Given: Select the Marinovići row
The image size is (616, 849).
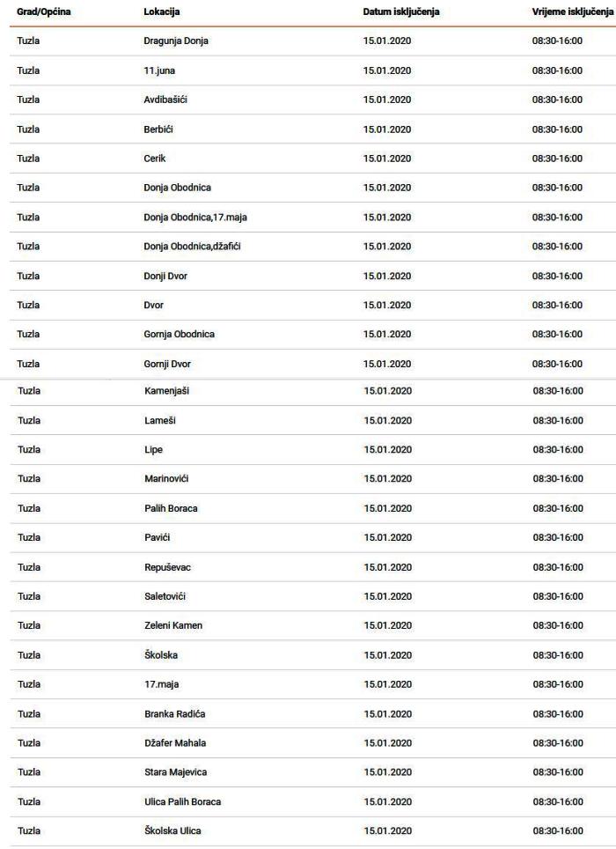Looking at the screenshot, I should click(312, 478).
